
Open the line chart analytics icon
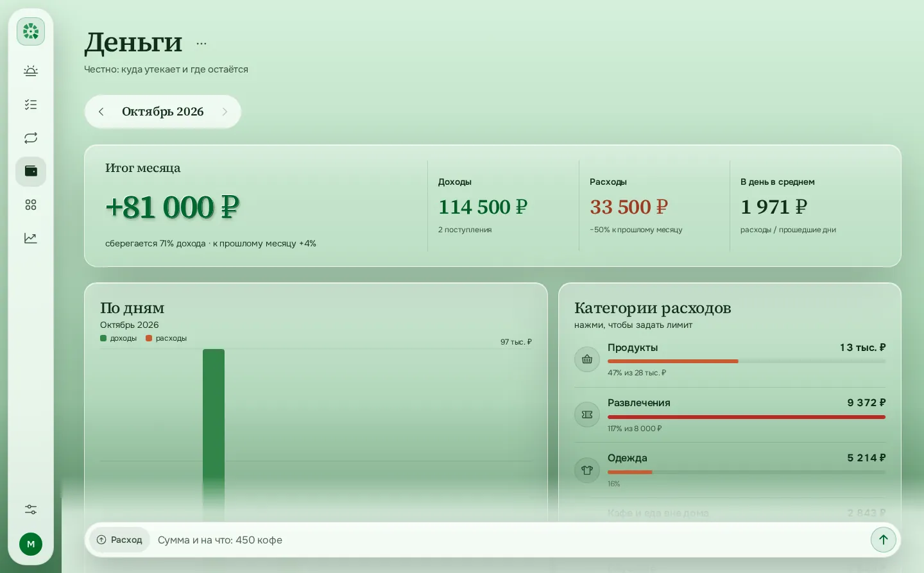coord(31,238)
